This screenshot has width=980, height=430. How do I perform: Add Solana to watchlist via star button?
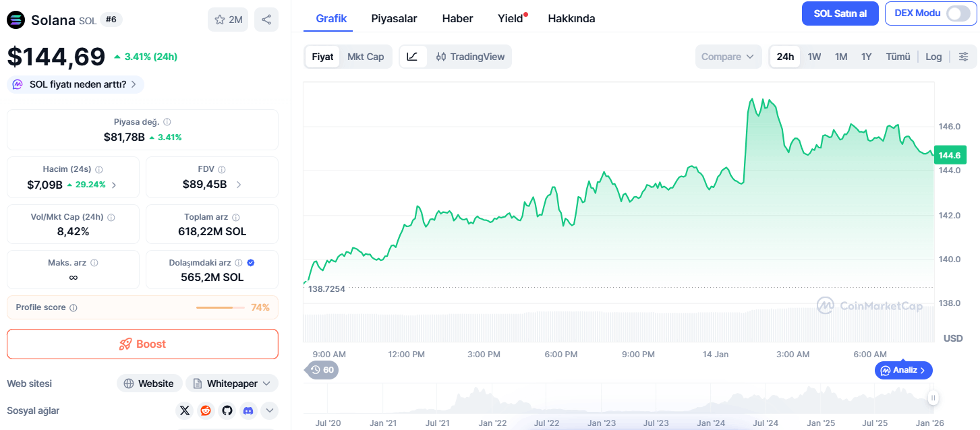[228, 20]
